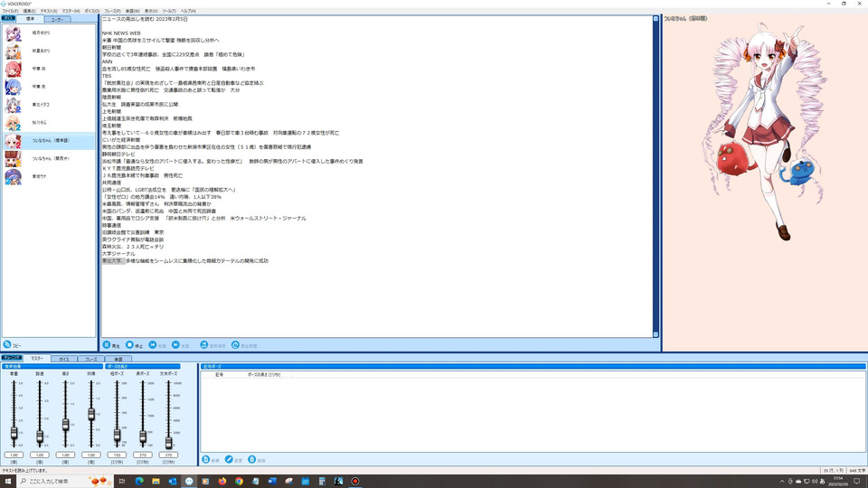Click the 話速 speed slider handle
Image resolution: width=868 pixels, height=488 pixels.
click(40, 436)
